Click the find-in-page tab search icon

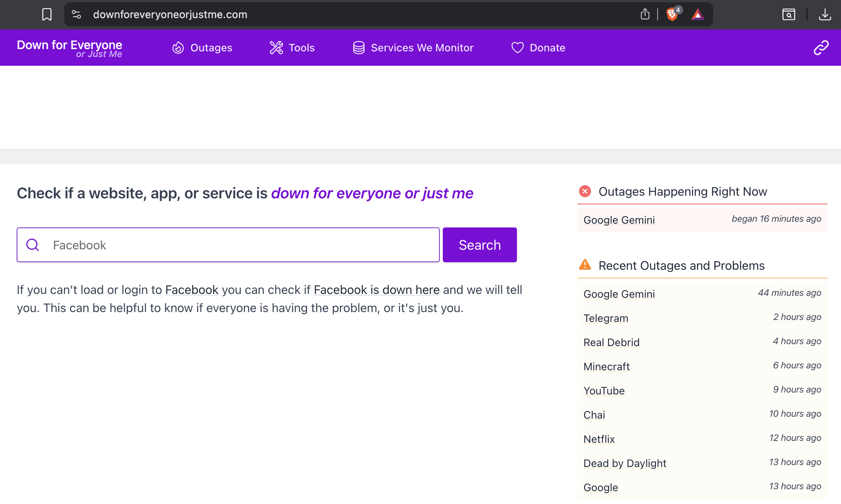click(x=789, y=14)
